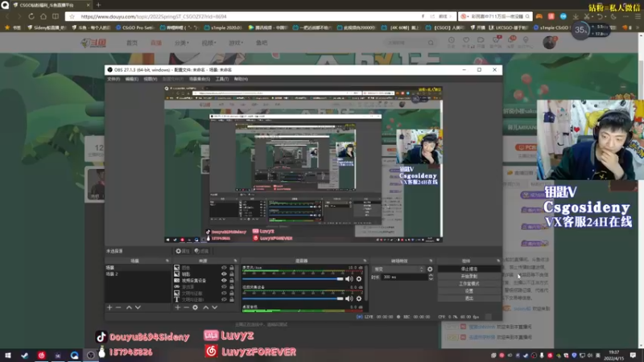Open source properties gear in Sources toolbar

[x=195, y=307]
